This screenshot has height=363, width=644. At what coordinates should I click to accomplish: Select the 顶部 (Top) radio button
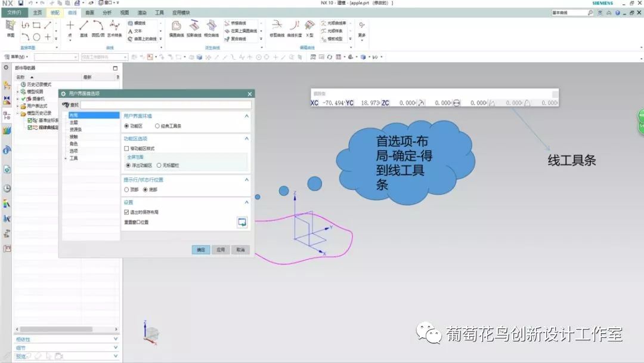coord(126,190)
